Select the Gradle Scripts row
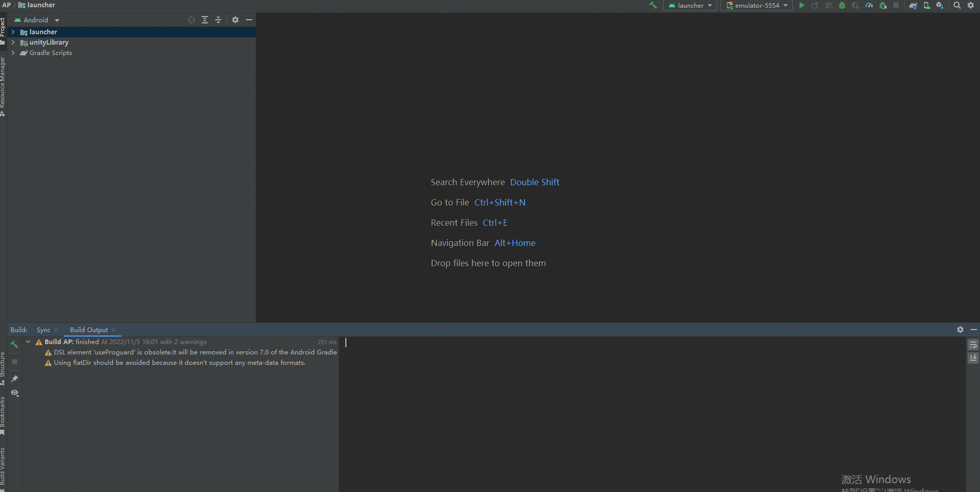 point(131,53)
